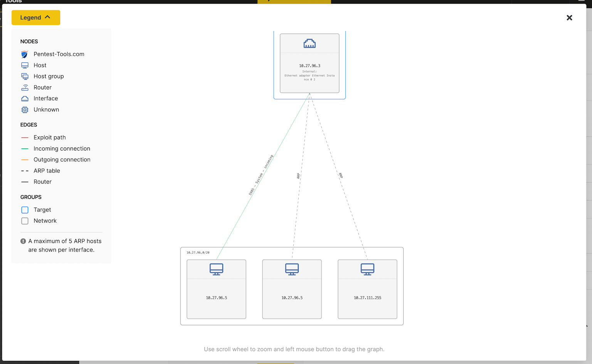Click the EDGES heading in legend
Image resolution: width=592 pixels, height=364 pixels.
(x=29, y=125)
